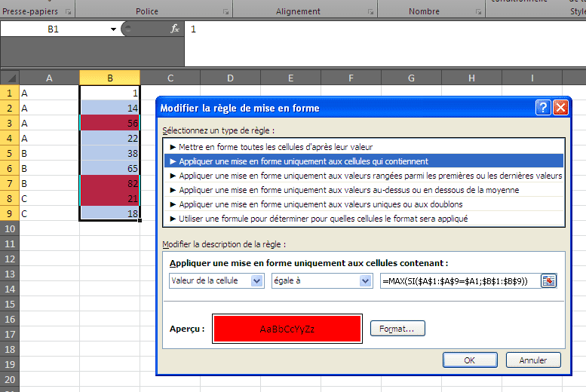
Task: Click the help question mark in dialog
Action: pyautogui.click(x=543, y=108)
